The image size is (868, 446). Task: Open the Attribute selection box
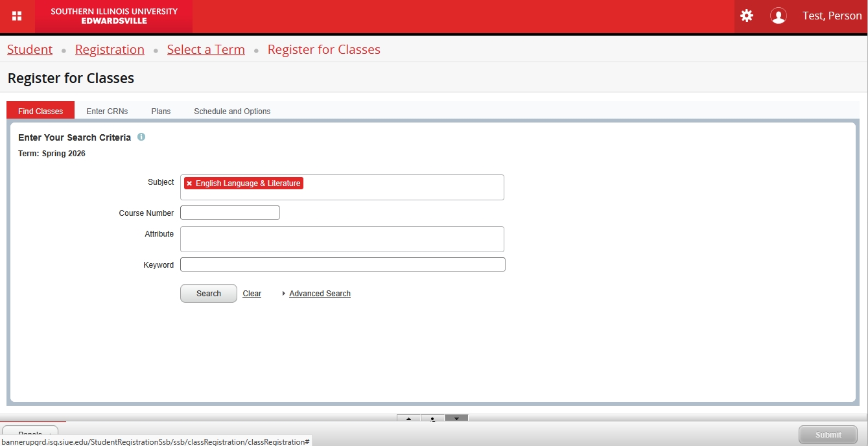click(342, 239)
